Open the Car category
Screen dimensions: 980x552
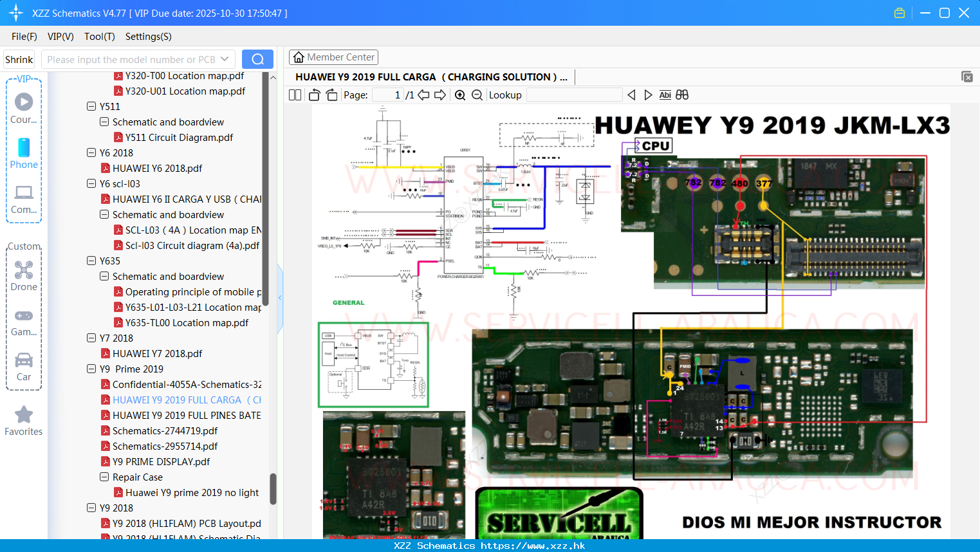pyautogui.click(x=24, y=367)
